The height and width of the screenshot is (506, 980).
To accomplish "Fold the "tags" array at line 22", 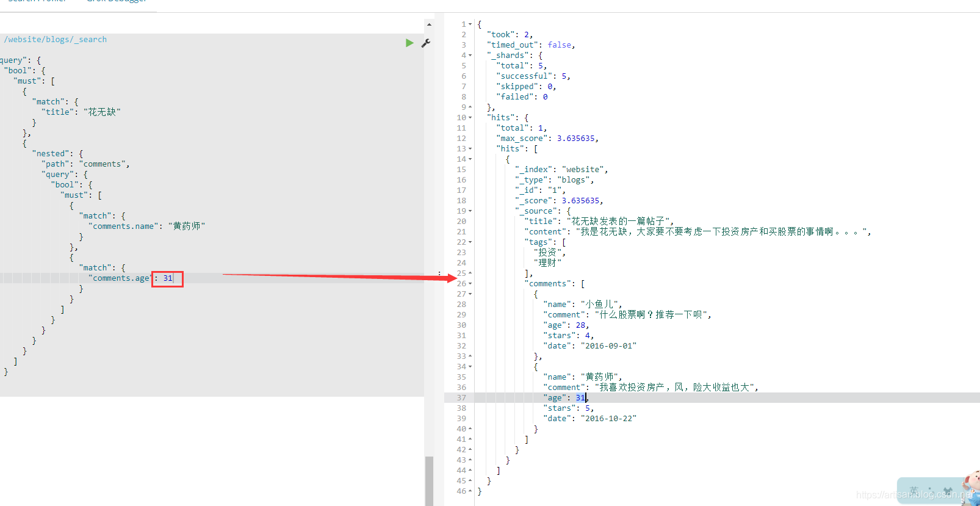I will coord(470,242).
